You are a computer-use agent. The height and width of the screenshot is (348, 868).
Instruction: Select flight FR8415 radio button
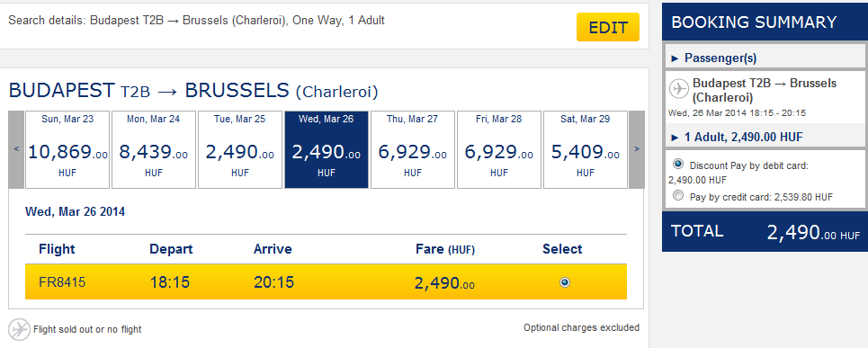coord(564,282)
